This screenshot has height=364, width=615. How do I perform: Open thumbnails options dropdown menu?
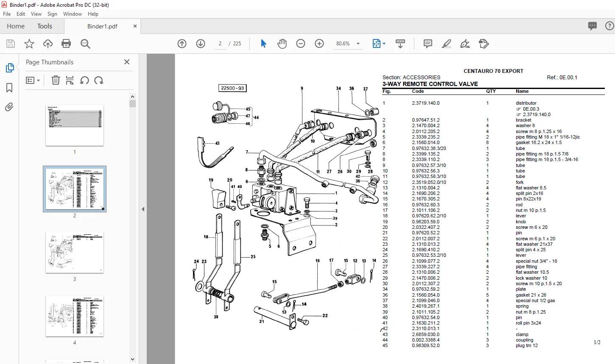[x=33, y=80]
